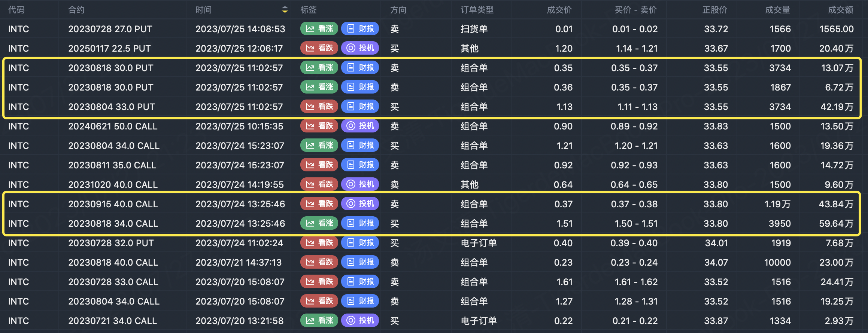
Task: Click 电子订单 on 20230728 32.0 PUT row
Action: pyautogui.click(x=479, y=243)
